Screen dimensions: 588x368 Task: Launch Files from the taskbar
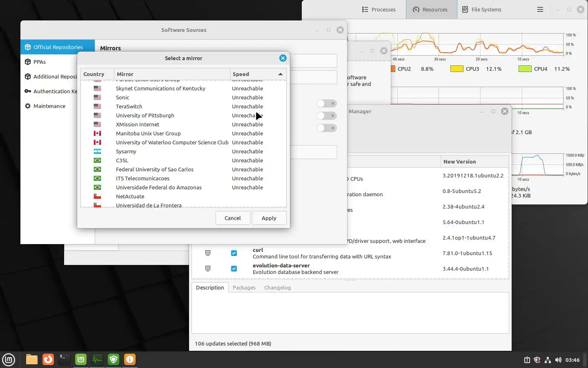click(32, 359)
